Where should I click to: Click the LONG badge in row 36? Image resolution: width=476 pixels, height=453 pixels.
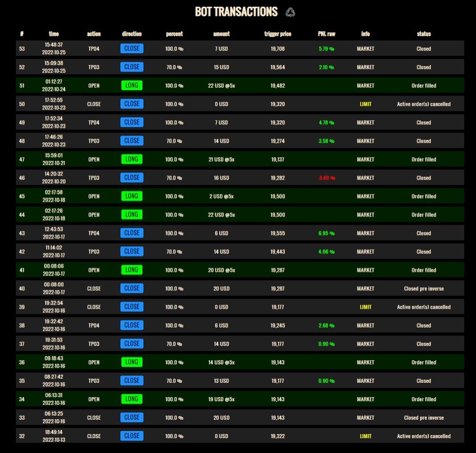point(132,362)
